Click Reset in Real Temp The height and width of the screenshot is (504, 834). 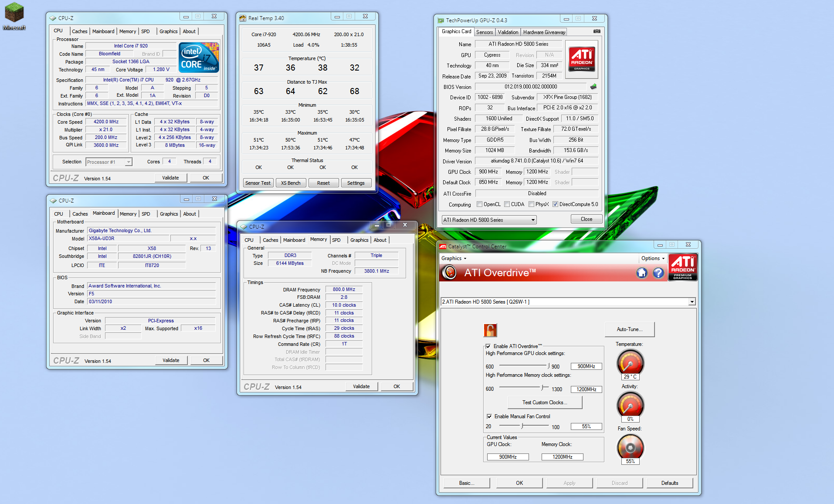[x=323, y=183]
